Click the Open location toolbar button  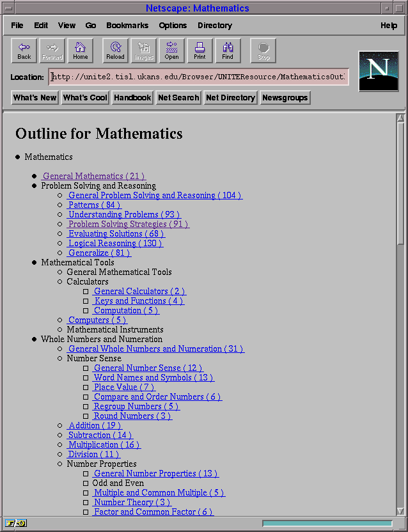pos(172,51)
